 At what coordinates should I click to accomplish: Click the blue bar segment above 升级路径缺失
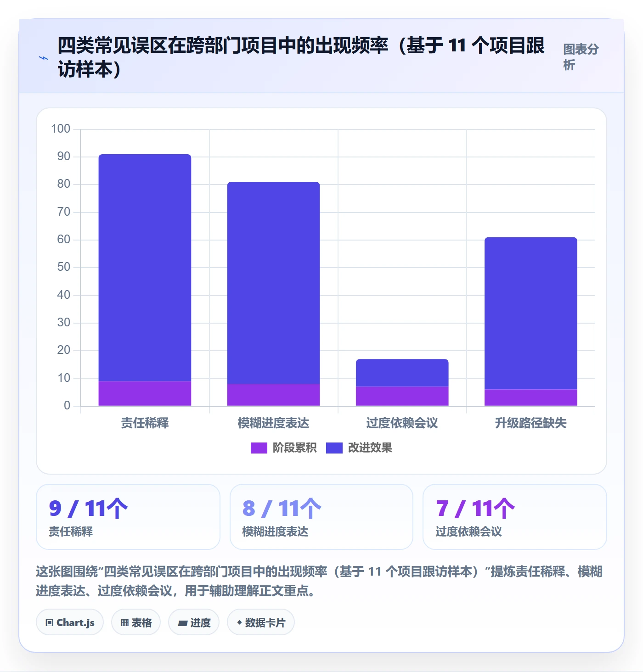coord(531,313)
